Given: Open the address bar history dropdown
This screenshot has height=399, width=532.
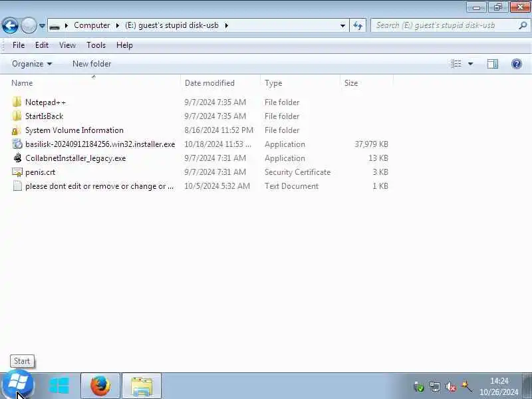Looking at the screenshot, I should pyautogui.click(x=342, y=25).
